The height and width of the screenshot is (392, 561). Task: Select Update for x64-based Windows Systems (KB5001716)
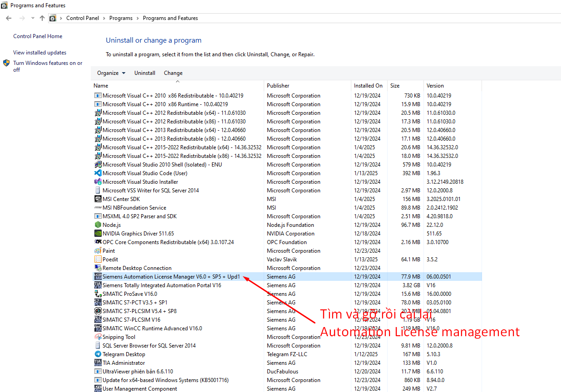click(286, 380)
